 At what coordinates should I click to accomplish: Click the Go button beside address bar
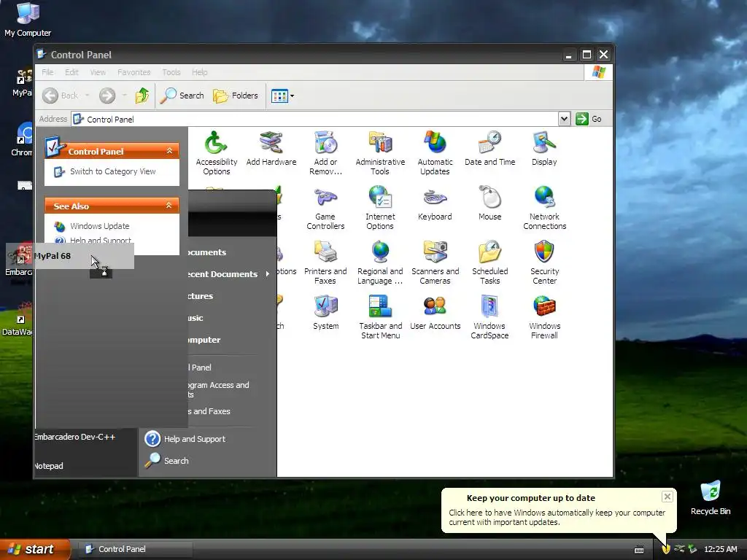tap(589, 119)
